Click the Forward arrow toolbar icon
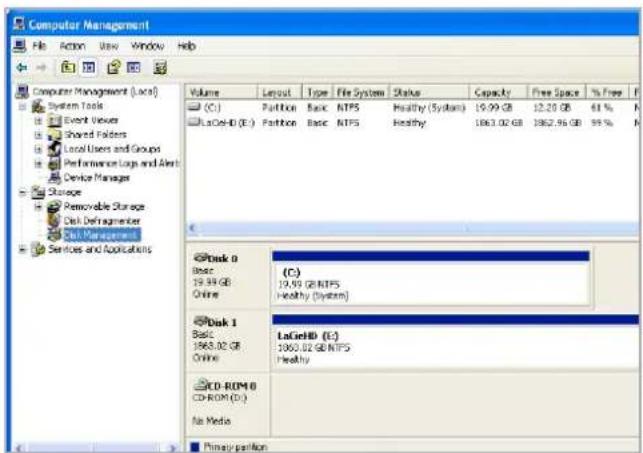Viewport: 643px width, 453px height. [41, 67]
